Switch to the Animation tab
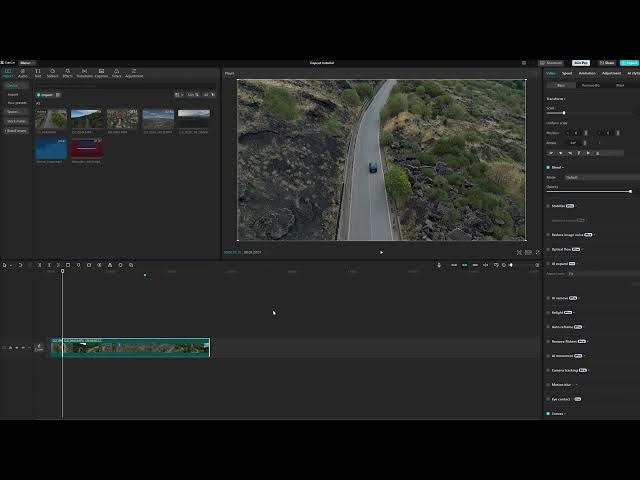This screenshot has height=480, width=640. pos(587,73)
